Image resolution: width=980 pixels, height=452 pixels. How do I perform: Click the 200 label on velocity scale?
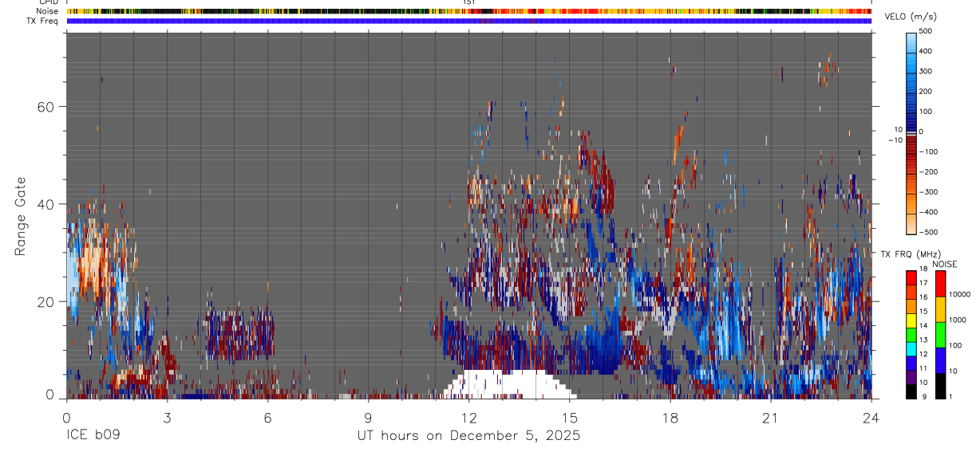coord(926,91)
